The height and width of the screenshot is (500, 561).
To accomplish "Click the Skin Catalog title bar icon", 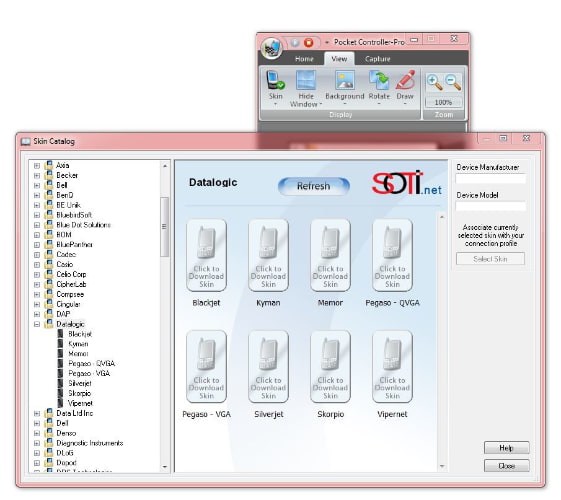I will 25,142.
